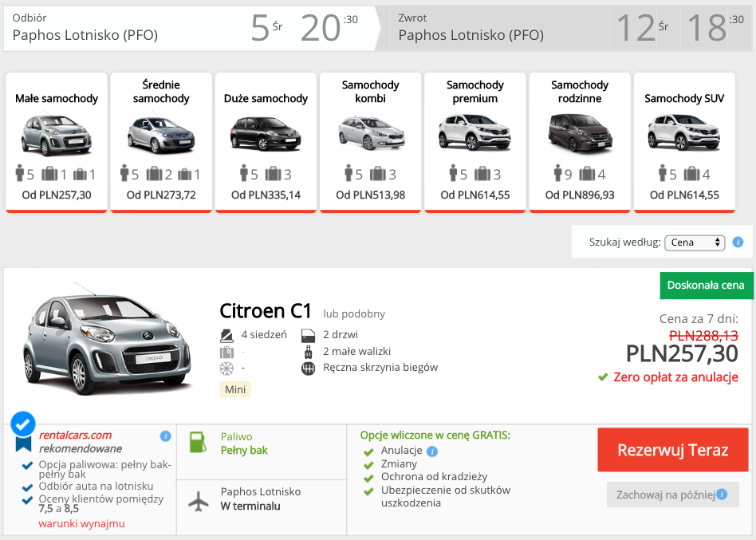Change return date 12 Śr
This screenshot has width=756, height=540.
click(644, 27)
